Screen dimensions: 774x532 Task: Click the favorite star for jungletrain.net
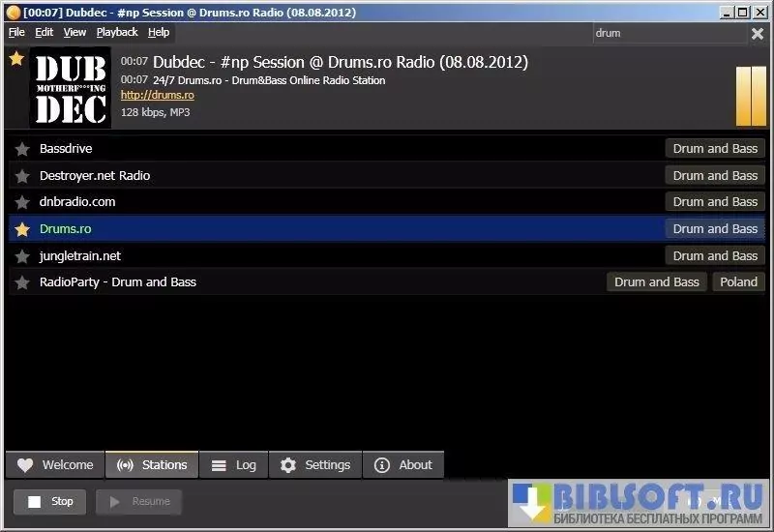[22, 256]
